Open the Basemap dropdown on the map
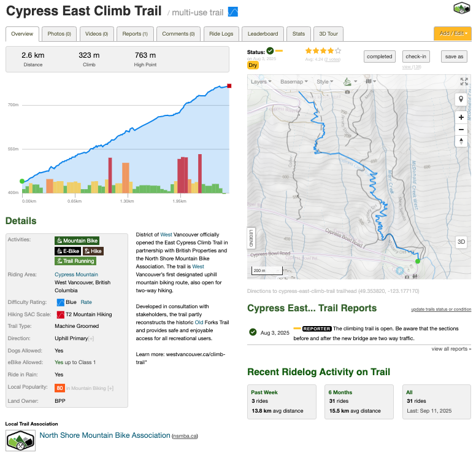This screenshot has width=476, height=455. pos(294,82)
